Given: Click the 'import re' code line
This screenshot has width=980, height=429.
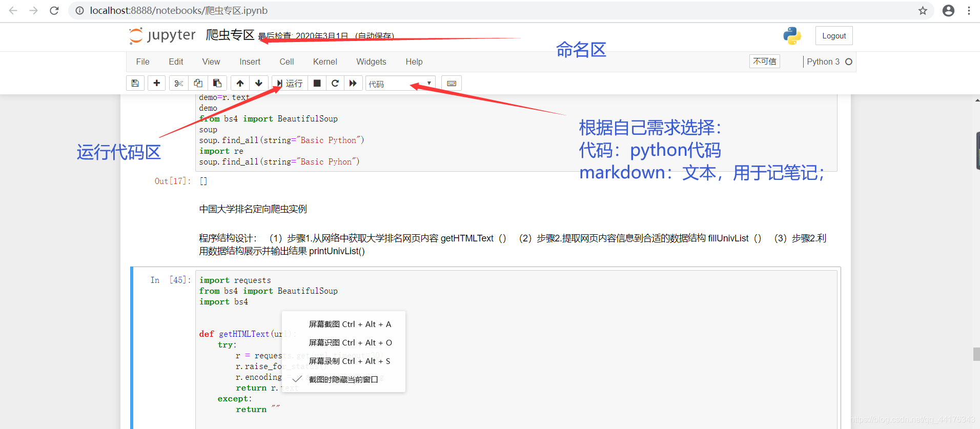Looking at the screenshot, I should click(x=221, y=151).
